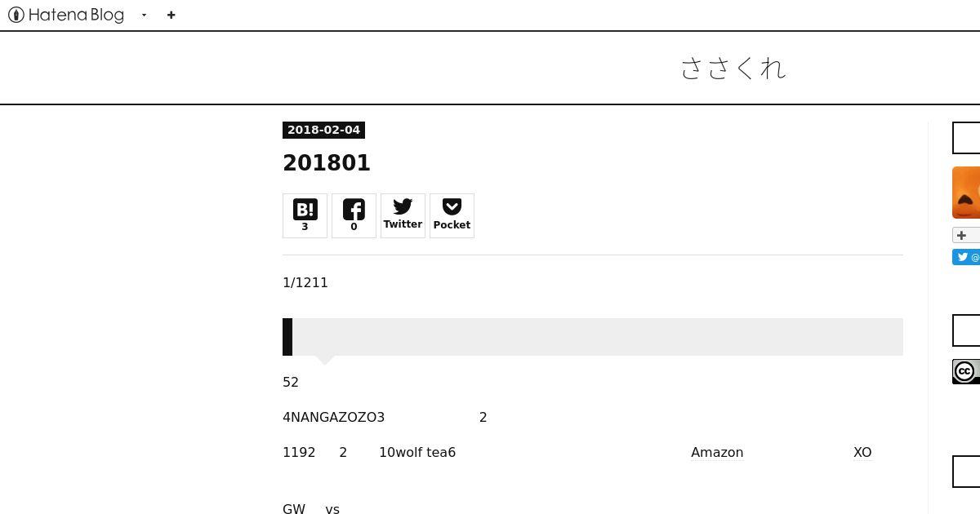Click the orange profile avatar image
This screenshot has width=980, height=514.
tap(966, 193)
